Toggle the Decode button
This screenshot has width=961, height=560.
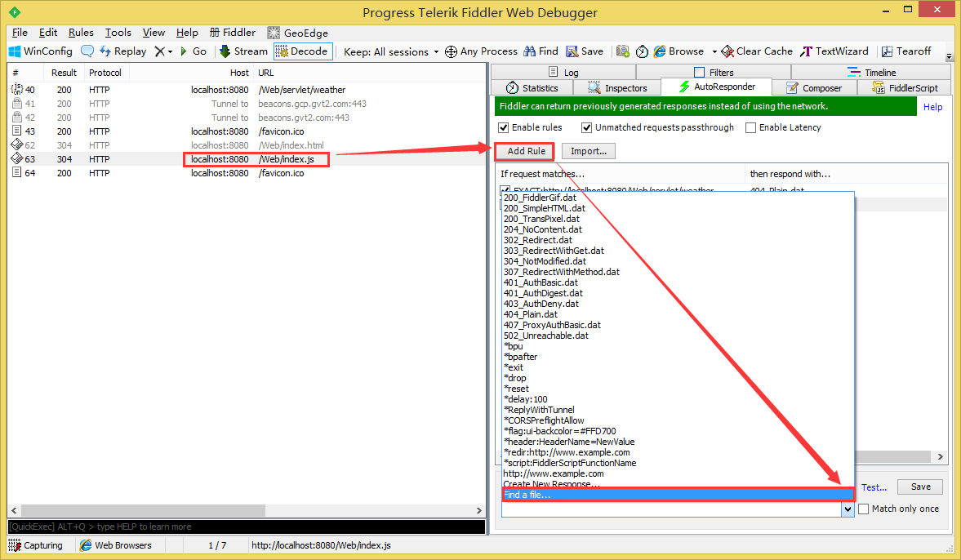pyautogui.click(x=303, y=51)
